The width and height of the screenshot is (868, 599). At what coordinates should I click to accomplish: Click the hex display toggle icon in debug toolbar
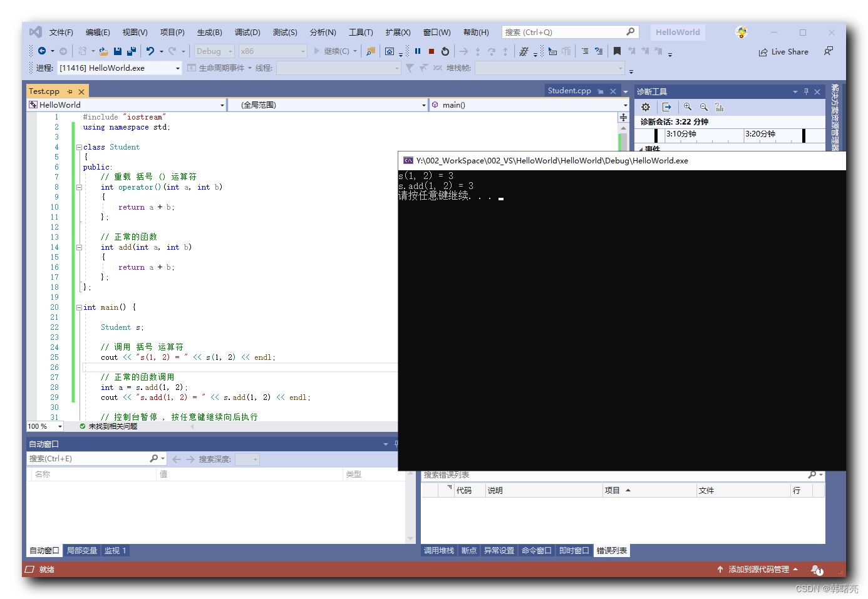pyautogui.click(x=524, y=51)
